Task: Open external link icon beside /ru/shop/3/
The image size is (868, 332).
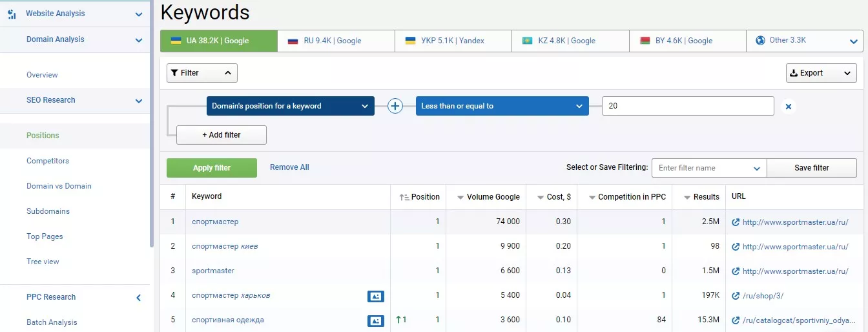Action: tap(736, 296)
